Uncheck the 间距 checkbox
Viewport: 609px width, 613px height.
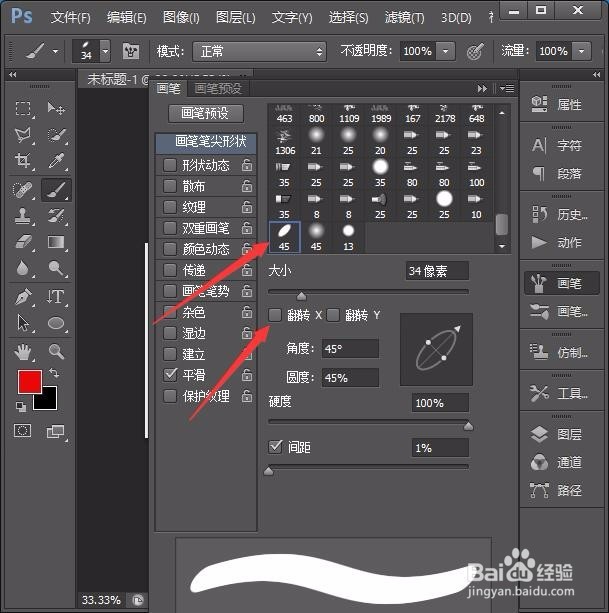point(275,447)
